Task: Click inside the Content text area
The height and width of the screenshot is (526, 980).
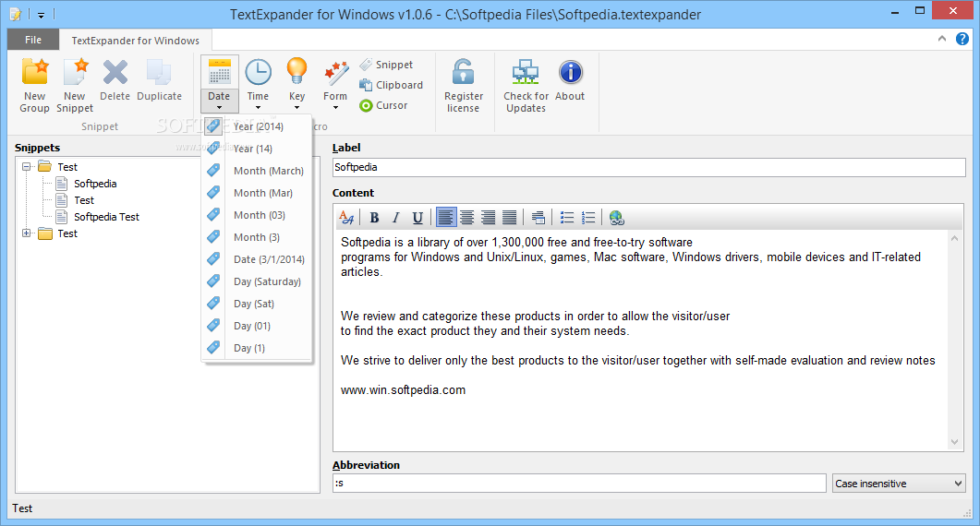Action: point(641,340)
